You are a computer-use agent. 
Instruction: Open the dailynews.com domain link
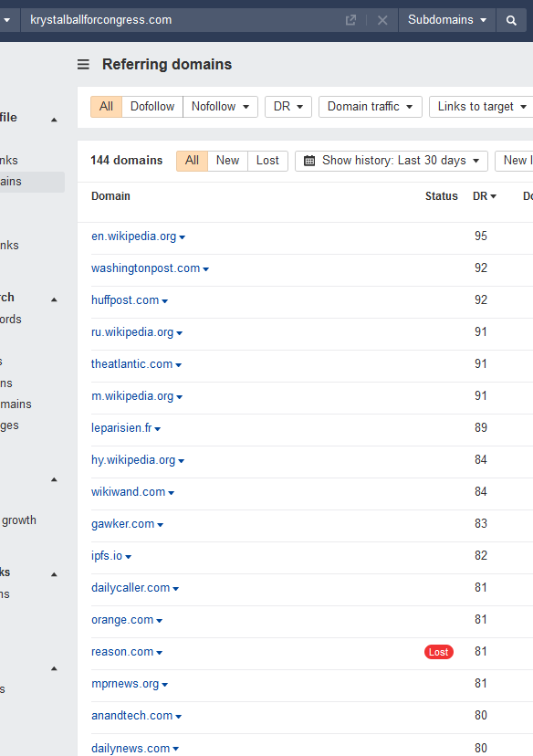coord(131,748)
